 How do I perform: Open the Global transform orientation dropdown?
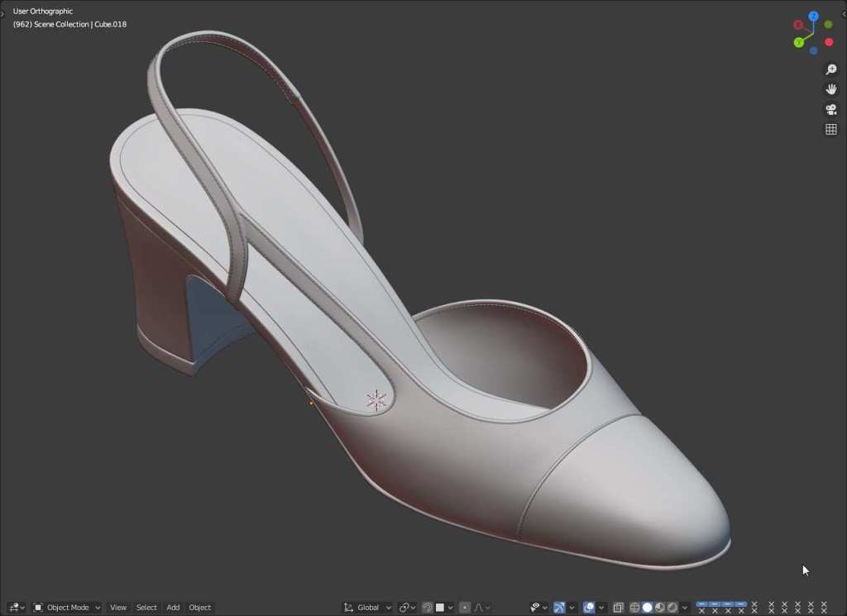[x=368, y=608]
